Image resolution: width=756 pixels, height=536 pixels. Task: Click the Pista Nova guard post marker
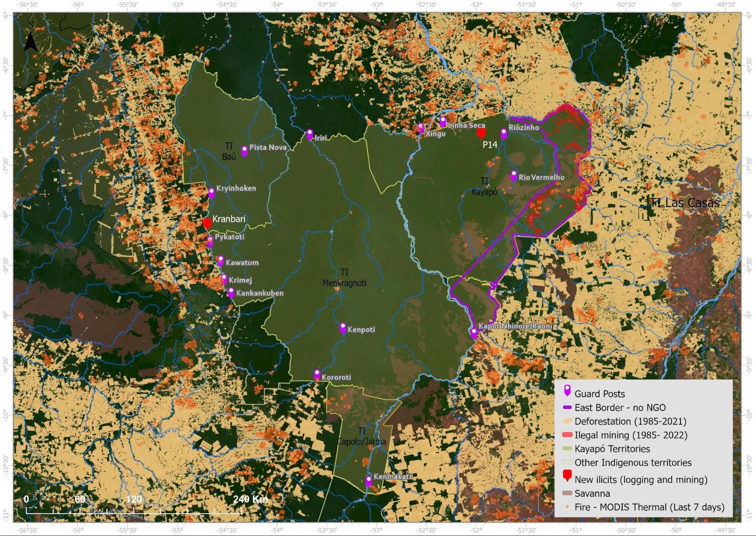[244, 151]
